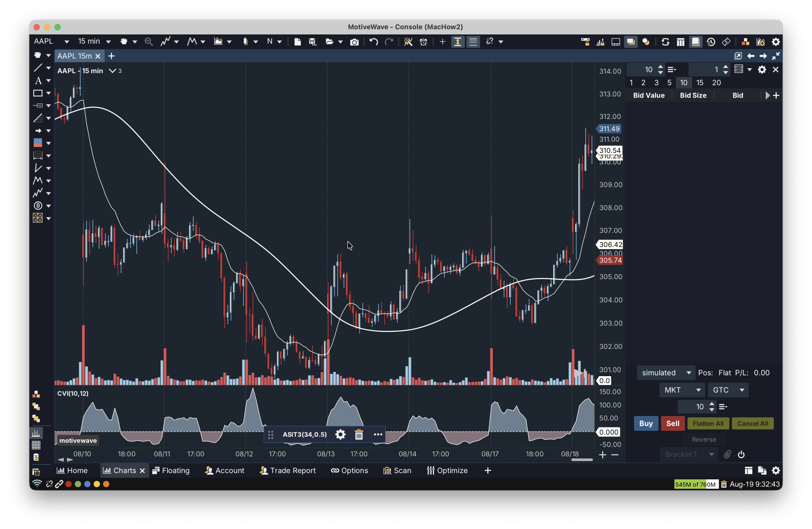
Task: Open the GTC time in force dropdown
Action: click(728, 390)
